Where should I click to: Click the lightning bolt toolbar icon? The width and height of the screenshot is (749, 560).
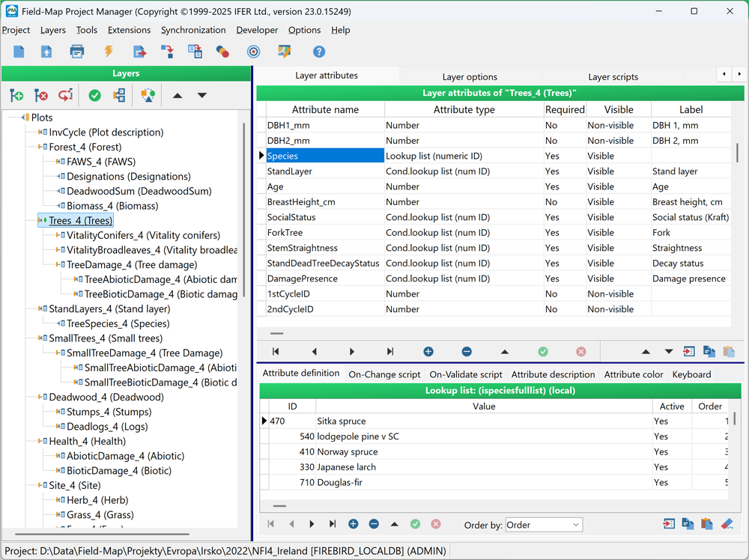[109, 52]
